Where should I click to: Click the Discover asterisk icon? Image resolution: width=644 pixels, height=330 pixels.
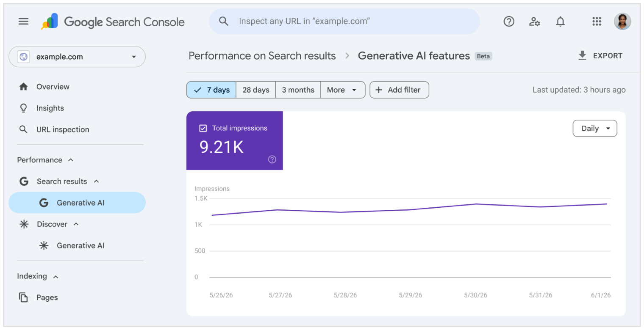[x=24, y=224]
